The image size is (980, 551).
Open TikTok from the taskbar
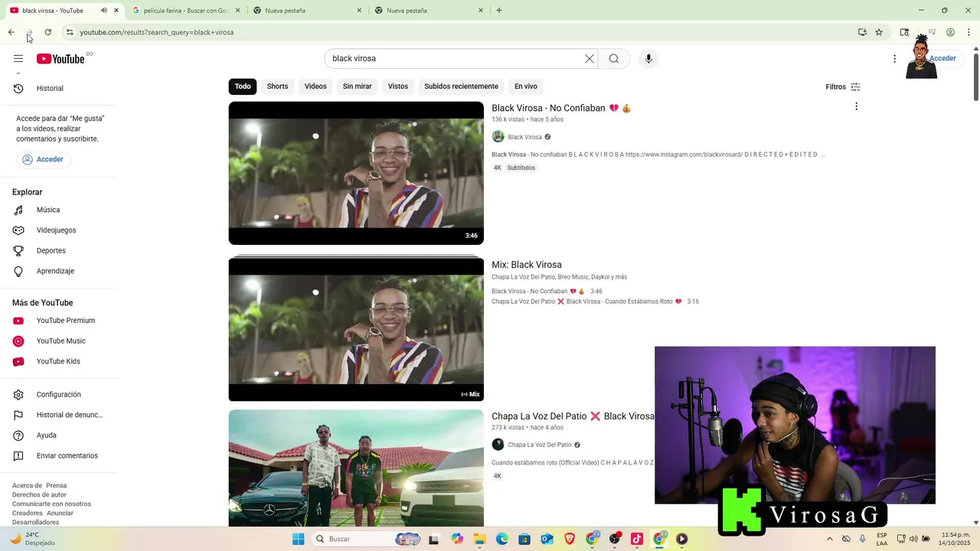637,539
